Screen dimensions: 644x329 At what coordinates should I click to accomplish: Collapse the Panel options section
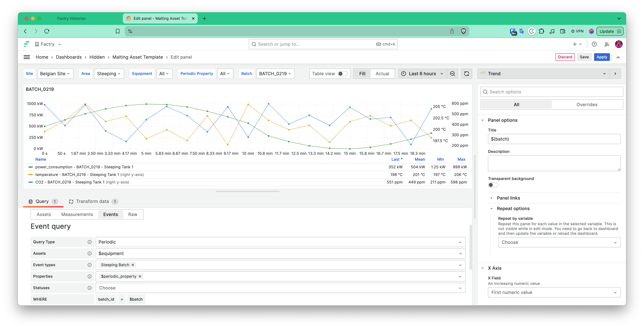(502, 120)
